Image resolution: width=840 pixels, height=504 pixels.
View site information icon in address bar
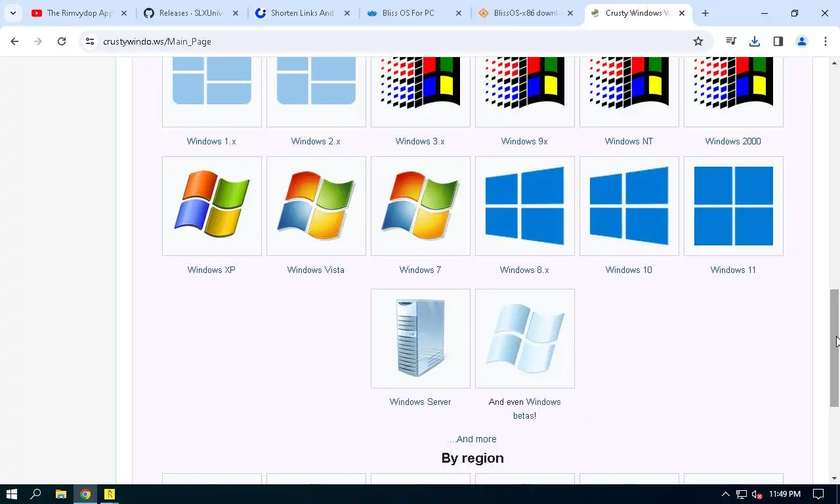click(x=91, y=41)
